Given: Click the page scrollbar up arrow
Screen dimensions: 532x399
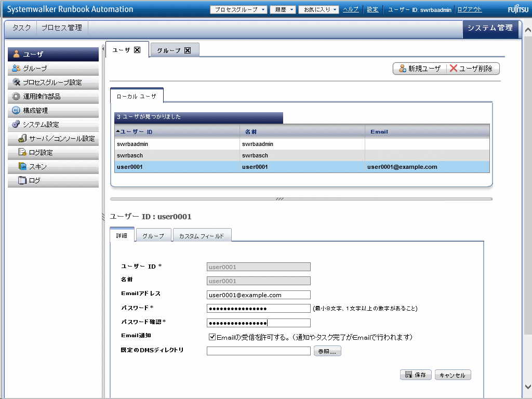Looking at the screenshot, I should tap(528, 30).
